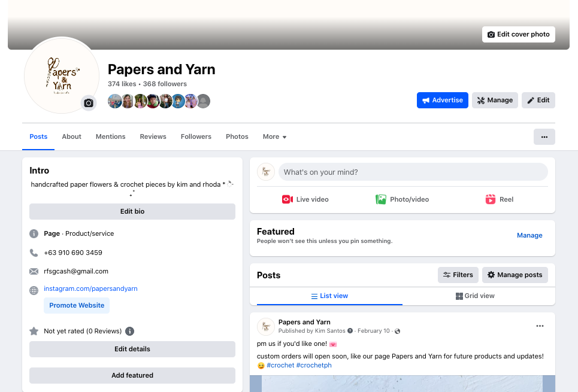Click 368 followers count
The image size is (578, 392).
pyautogui.click(x=165, y=84)
